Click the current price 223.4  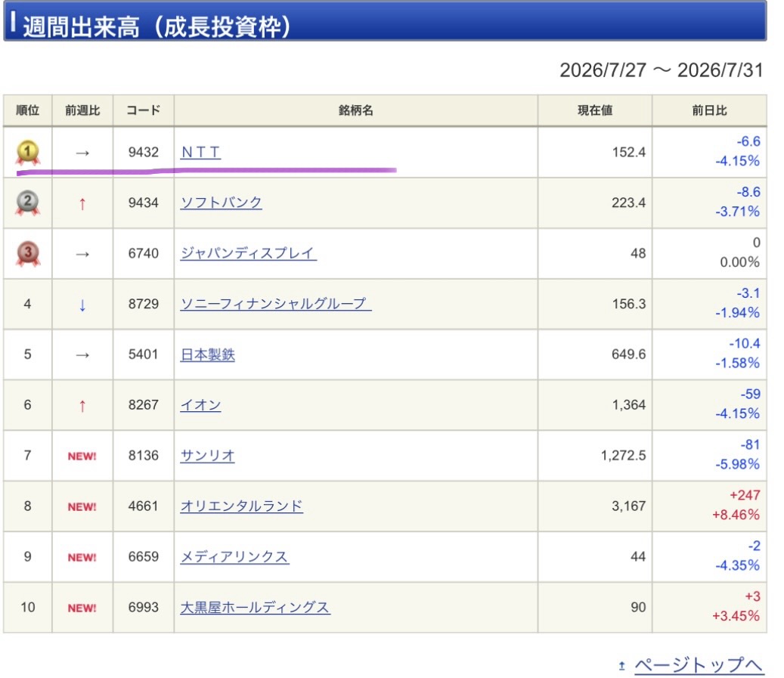point(629,203)
